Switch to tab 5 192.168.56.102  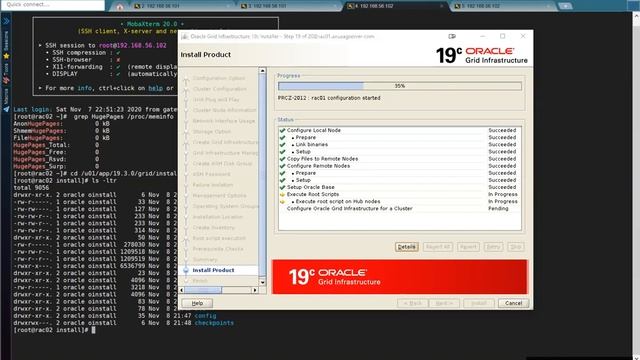[x=502, y=6]
